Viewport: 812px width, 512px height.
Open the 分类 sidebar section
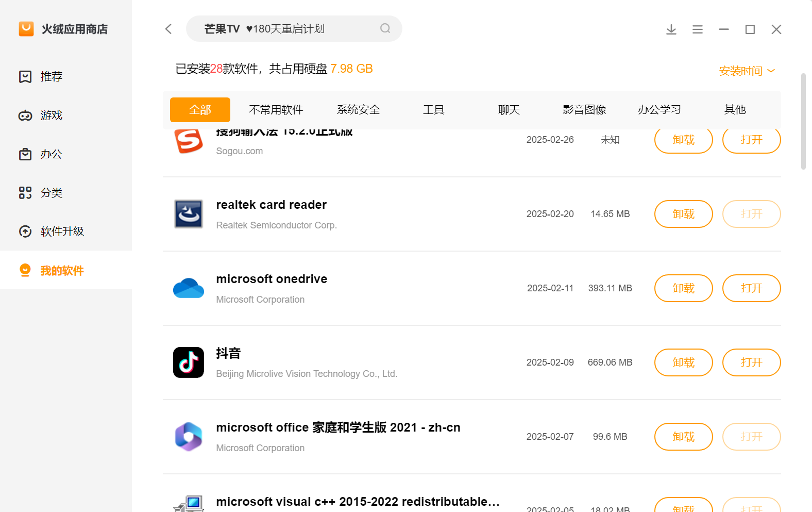click(66, 193)
